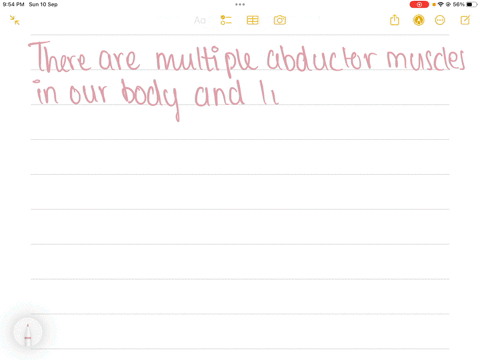Viewport: 480px width, 360px height.
Task: Tap the 'Sun 10 Sep' date
Action: click(43, 4)
